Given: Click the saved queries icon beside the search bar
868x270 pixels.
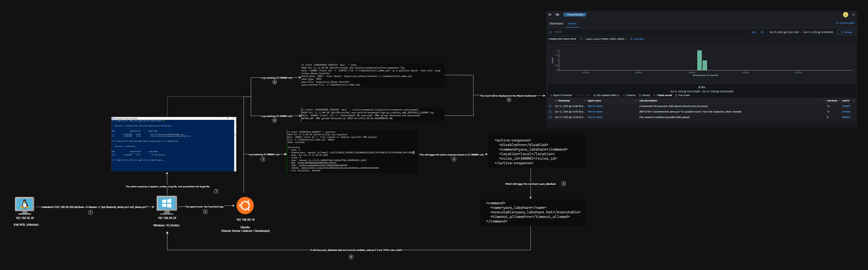Looking at the screenshot, I should 550,32.
